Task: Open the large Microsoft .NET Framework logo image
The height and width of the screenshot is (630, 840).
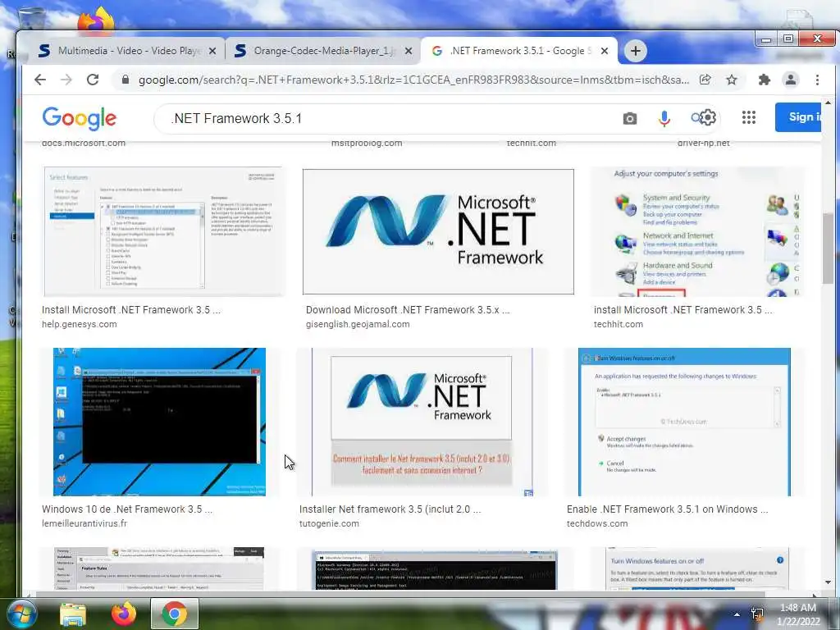Action: [438, 231]
